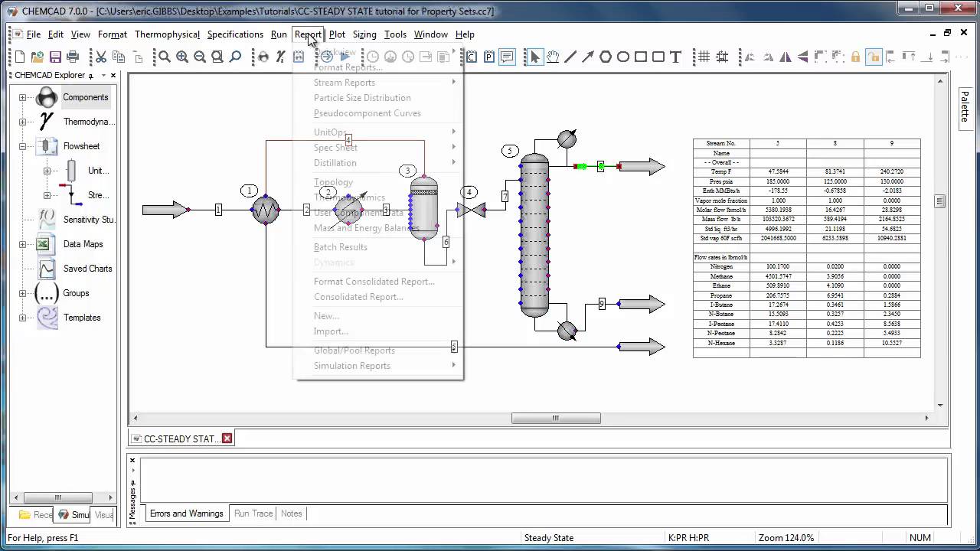
Task: Open the Report menu
Action: (308, 34)
